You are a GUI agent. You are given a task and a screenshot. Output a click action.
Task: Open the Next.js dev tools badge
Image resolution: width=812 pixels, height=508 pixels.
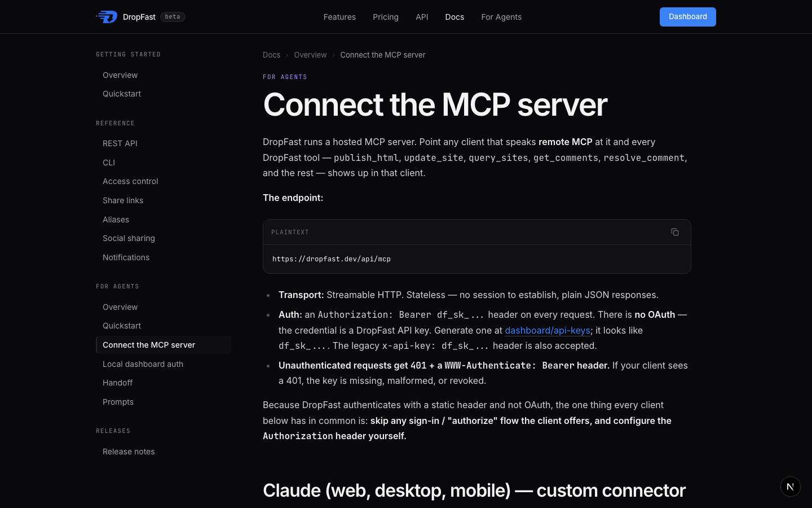point(791,487)
